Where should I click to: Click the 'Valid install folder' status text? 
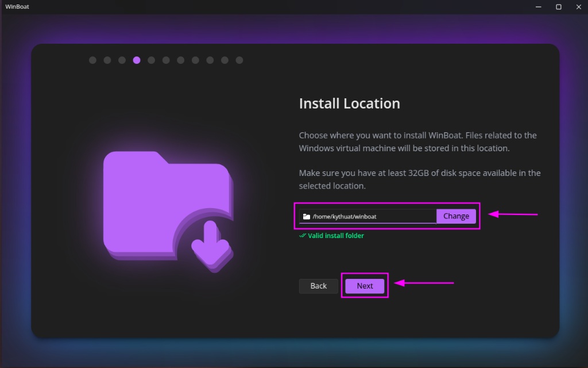tap(335, 235)
